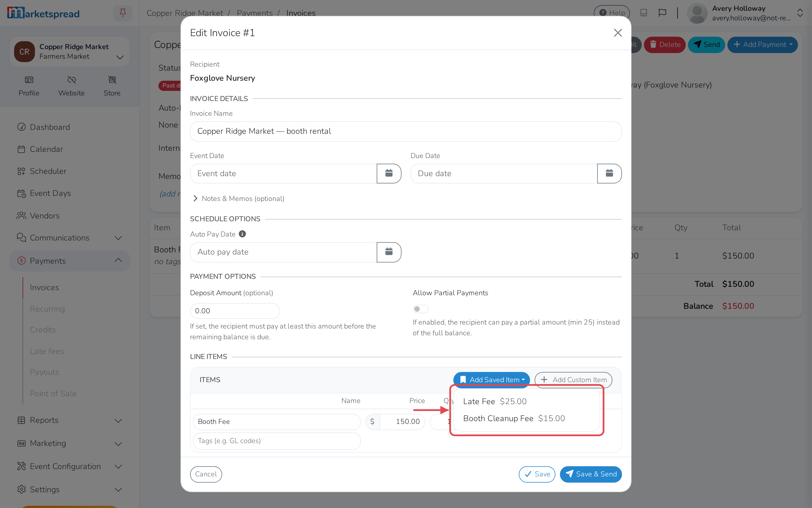This screenshot has height=508, width=812.
Task: Click the Save button
Action: (537, 474)
